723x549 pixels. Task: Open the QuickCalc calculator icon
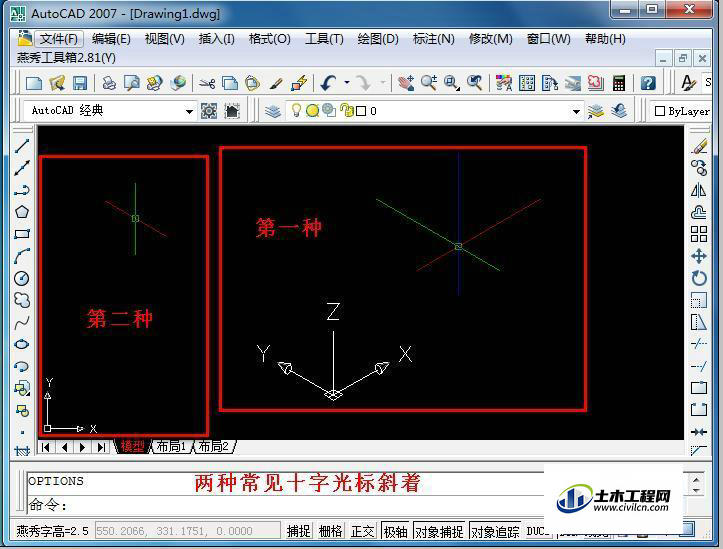tap(619, 83)
